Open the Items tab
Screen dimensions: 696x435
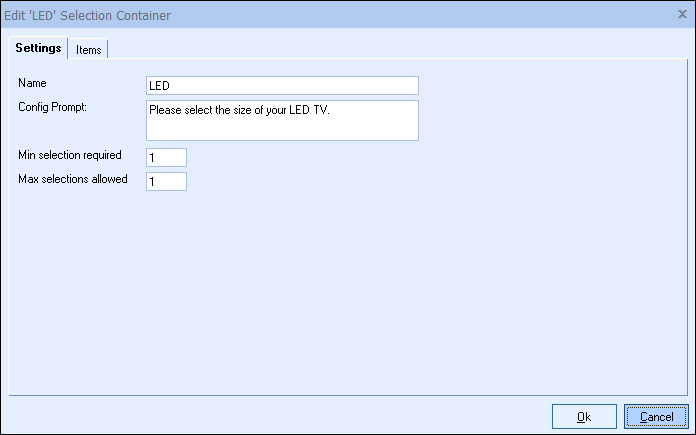[89, 50]
